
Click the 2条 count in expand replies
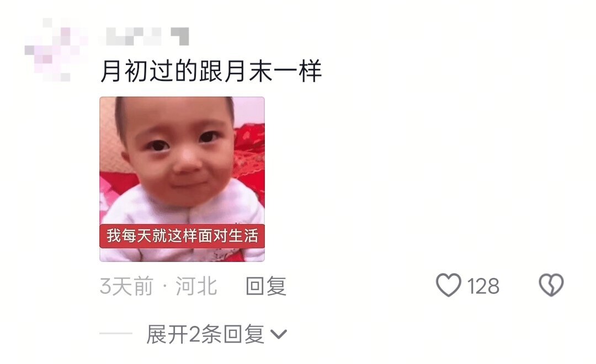coord(205,334)
